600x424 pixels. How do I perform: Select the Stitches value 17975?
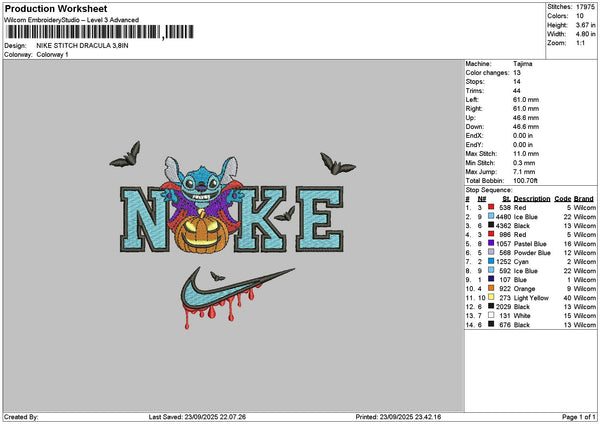[x=585, y=7]
